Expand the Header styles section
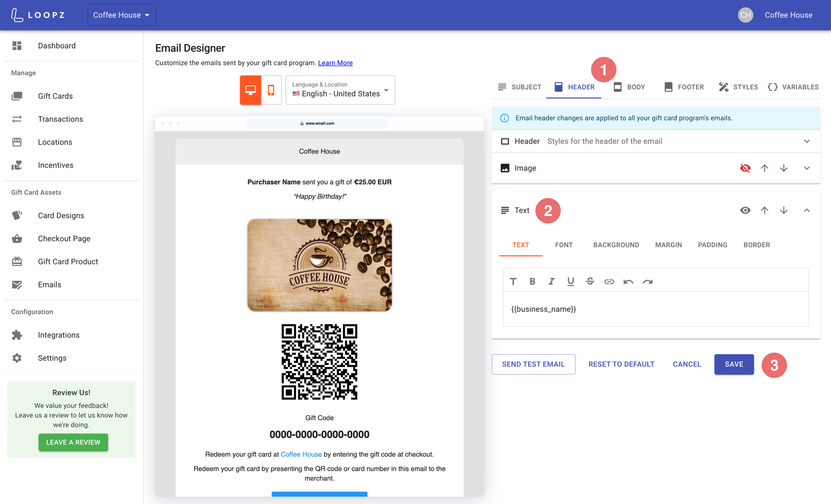The image size is (831, 504). (x=807, y=141)
